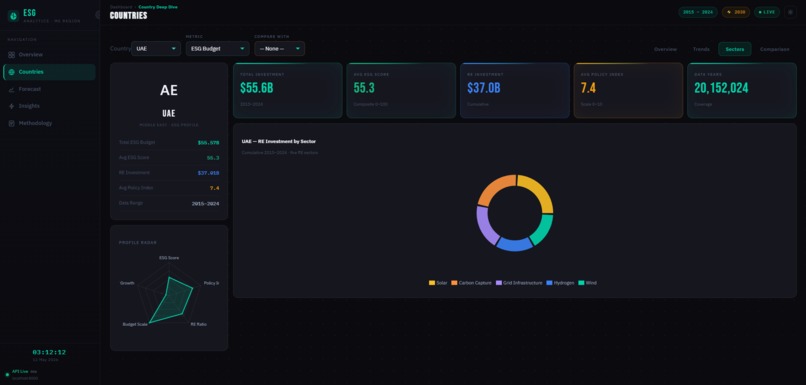This screenshot has width=806, height=385.
Task: Click the 2015 – 2024 date range pill
Action: pyautogui.click(x=698, y=12)
